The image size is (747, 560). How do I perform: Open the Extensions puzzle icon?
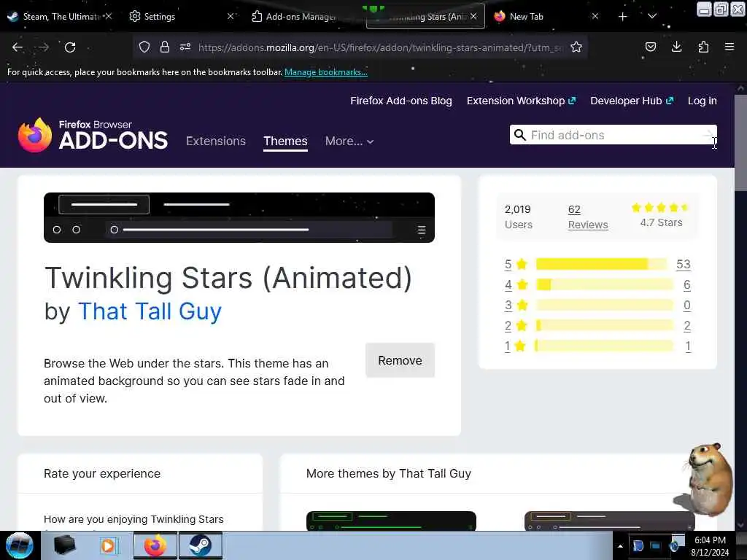point(703,47)
